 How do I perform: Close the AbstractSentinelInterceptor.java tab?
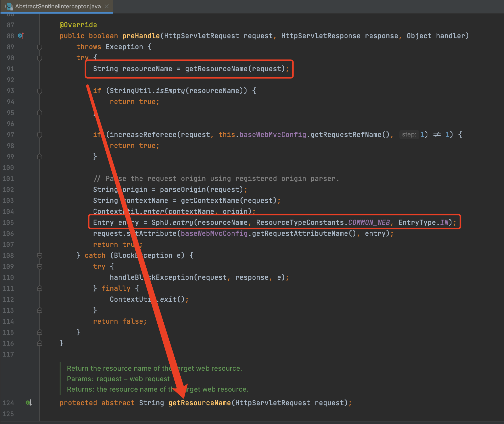[107, 6]
